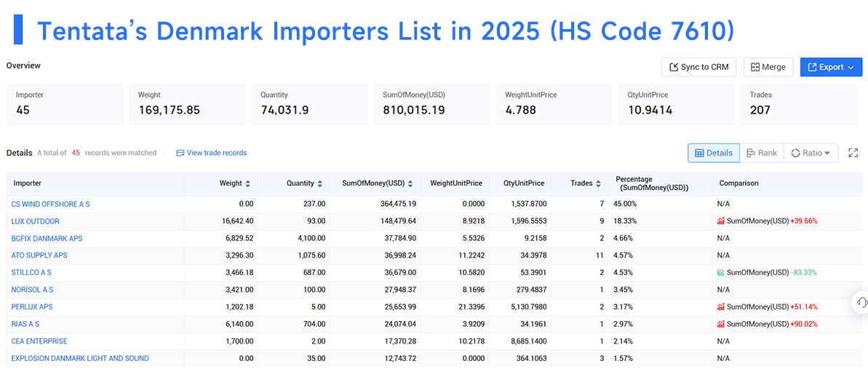868x377 pixels.
Task: Open the Ratio view dropdown
Action: pyautogui.click(x=811, y=153)
